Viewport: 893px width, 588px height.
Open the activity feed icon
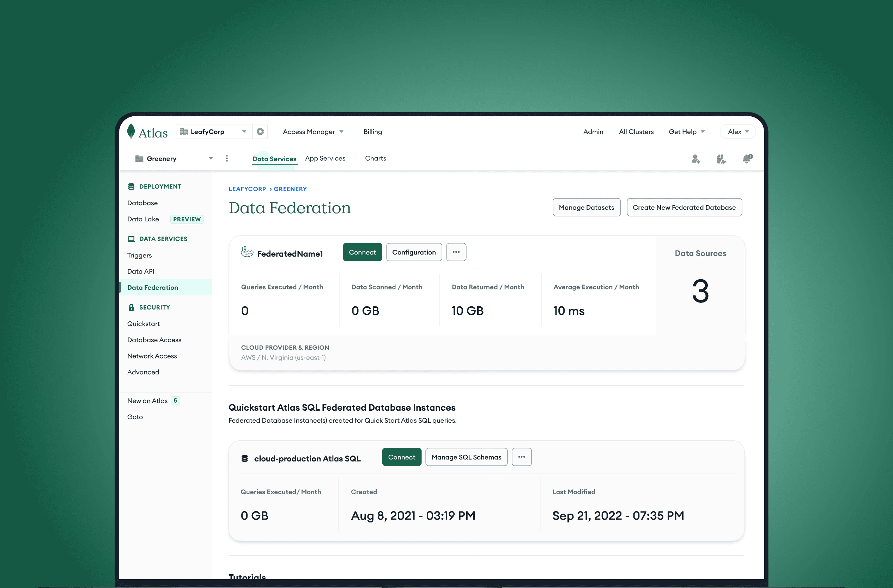(721, 159)
